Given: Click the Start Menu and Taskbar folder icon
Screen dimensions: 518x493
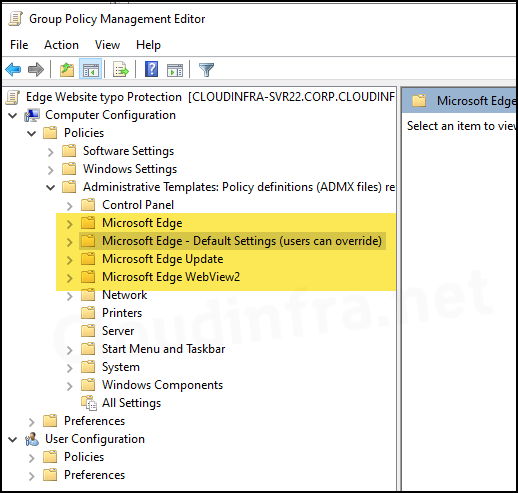Looking at the screenshot, I should pos(88,349).
